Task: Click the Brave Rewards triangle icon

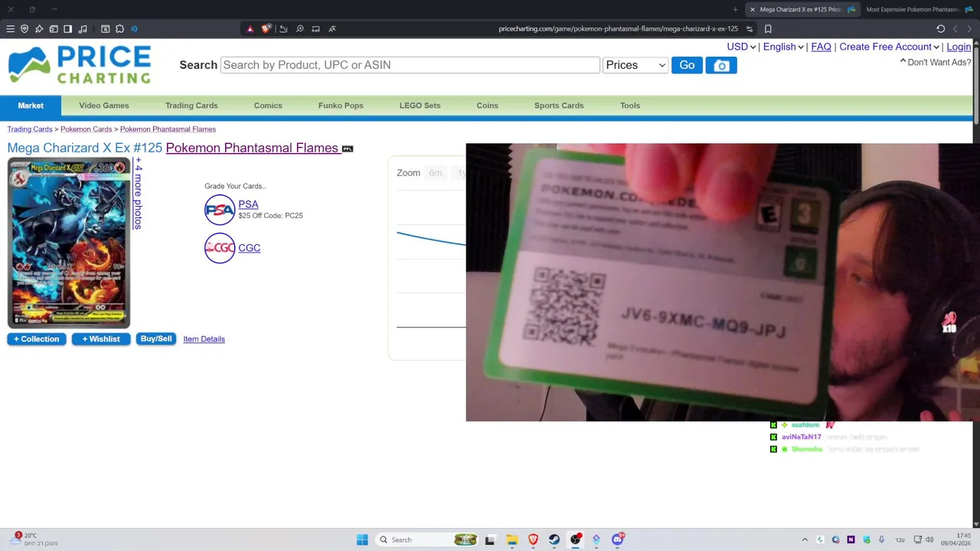Action: (250, 29)
